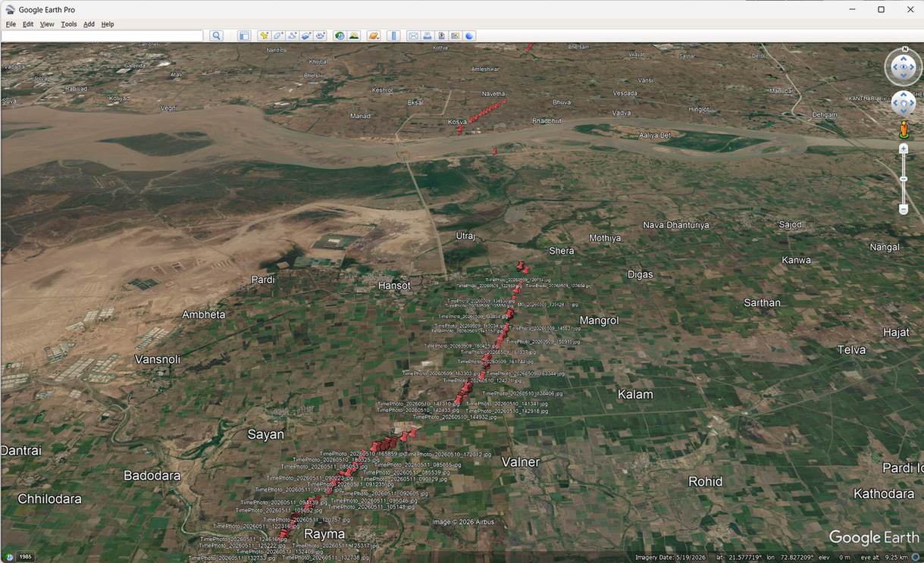924x563 pixels.
Task: Click the zoom out minus button
Action: coord(904,209)
